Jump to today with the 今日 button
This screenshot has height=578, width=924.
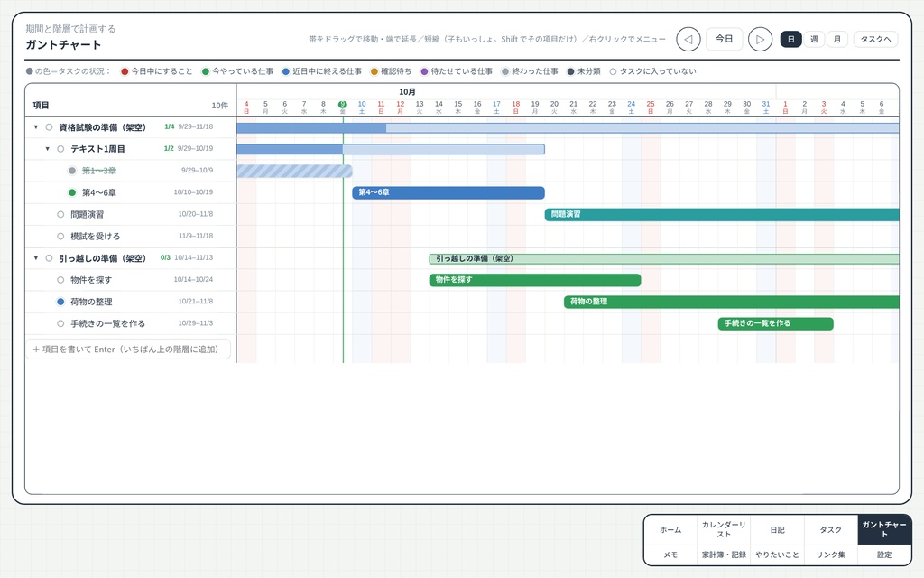pos(725,39)
